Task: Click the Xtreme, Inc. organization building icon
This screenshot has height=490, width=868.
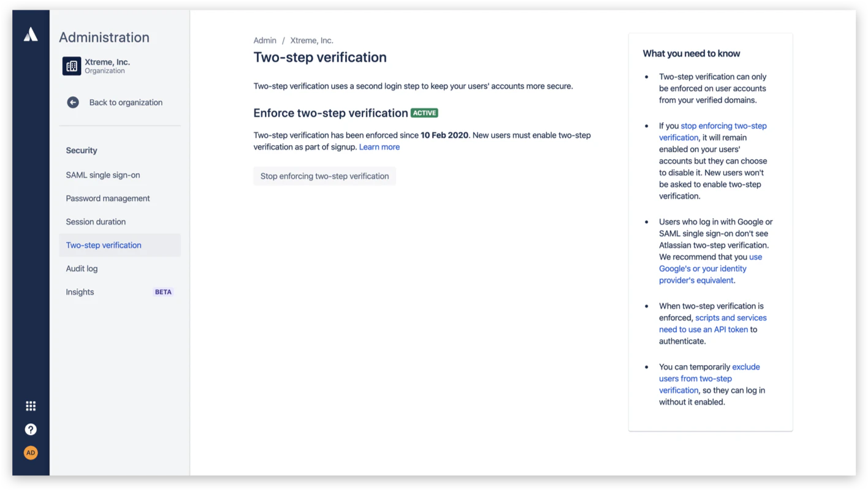Action: (x=72, y=66)
